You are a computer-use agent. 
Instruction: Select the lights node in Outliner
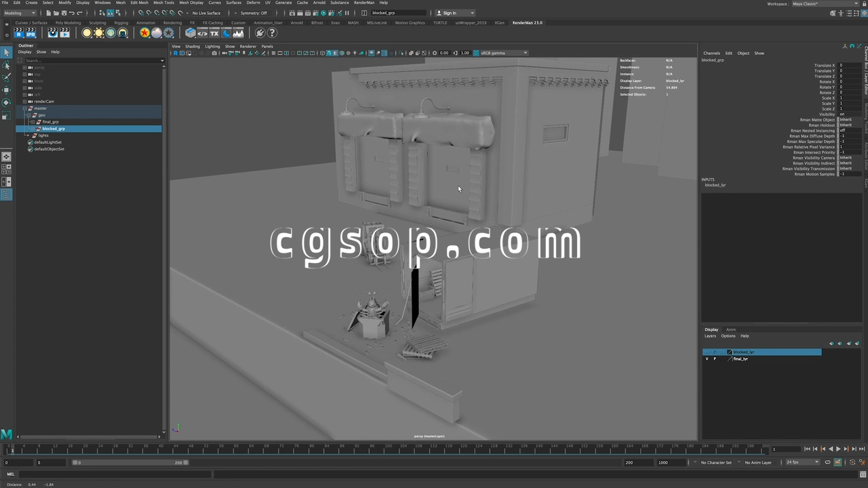(x=43, y=136)
